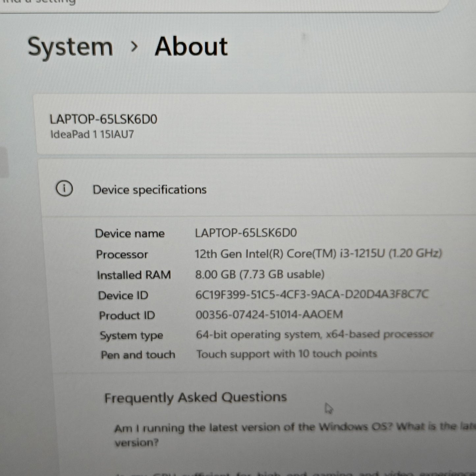
Task: Select the Device ID value string
Action: (312, 294)
